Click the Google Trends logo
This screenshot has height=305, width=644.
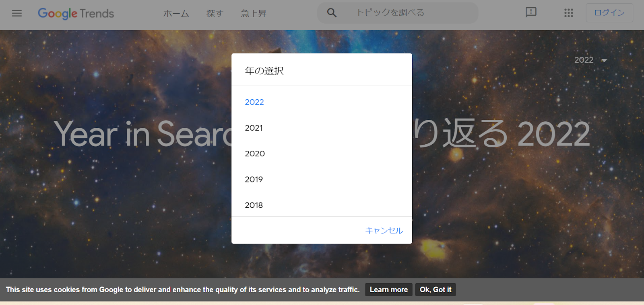[x=76, y=14]
